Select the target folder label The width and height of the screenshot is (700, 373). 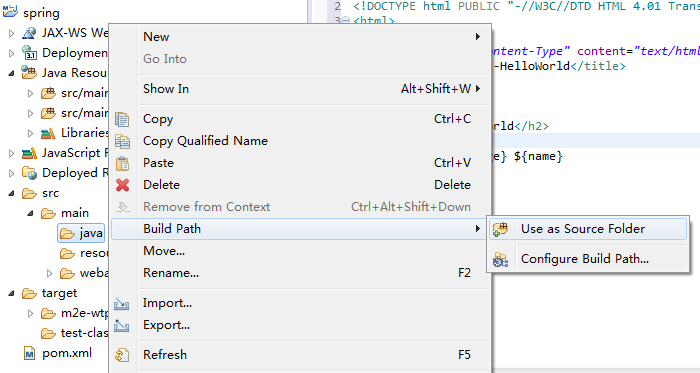tap(59, 293)
